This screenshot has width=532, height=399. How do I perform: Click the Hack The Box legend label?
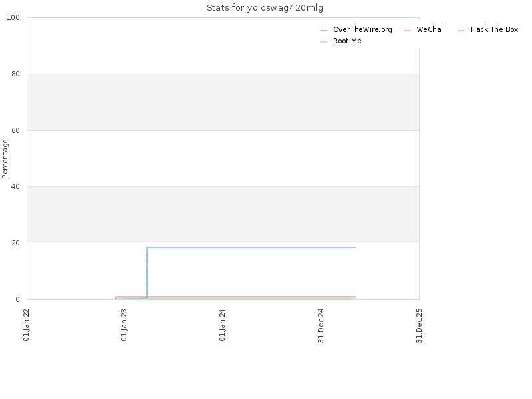pyautogui.click(x=494, y=29)
